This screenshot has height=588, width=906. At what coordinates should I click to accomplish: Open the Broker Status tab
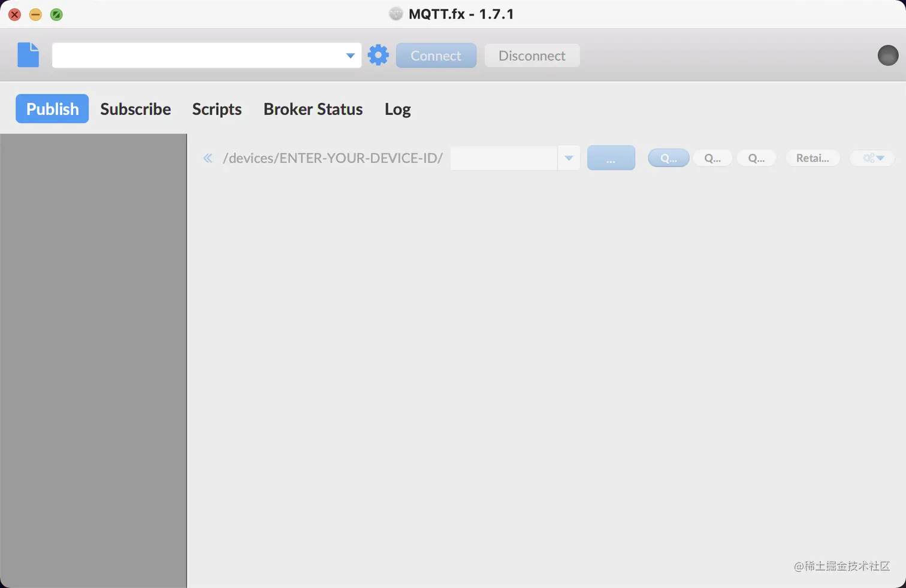click(x=313, y=109)
